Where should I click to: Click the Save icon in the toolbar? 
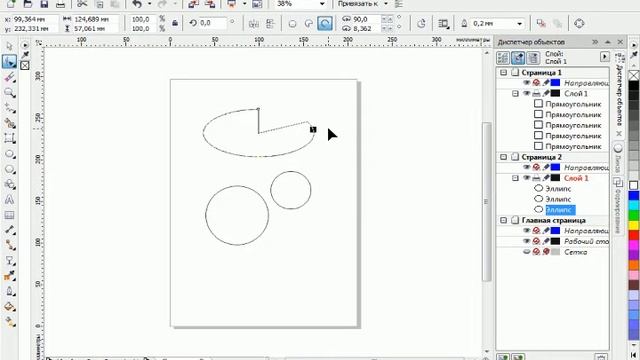(44, 4)
